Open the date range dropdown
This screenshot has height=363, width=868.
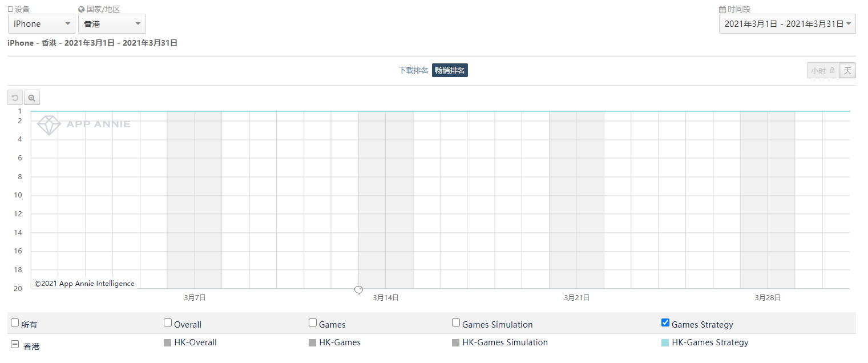click(x=788, y=24)
